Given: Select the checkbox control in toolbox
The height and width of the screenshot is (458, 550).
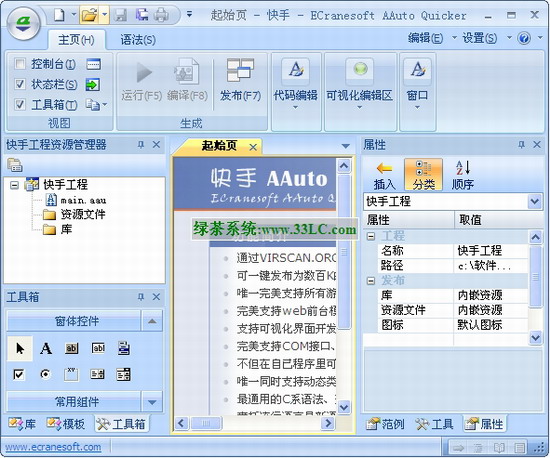Looking at the screenshot, I should click(19, 375).
